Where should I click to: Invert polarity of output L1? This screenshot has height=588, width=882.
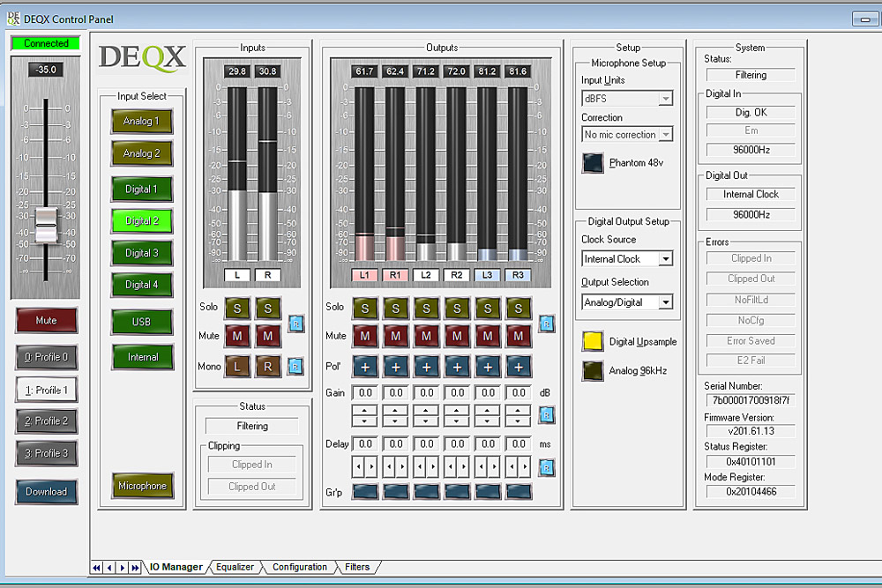365,367
